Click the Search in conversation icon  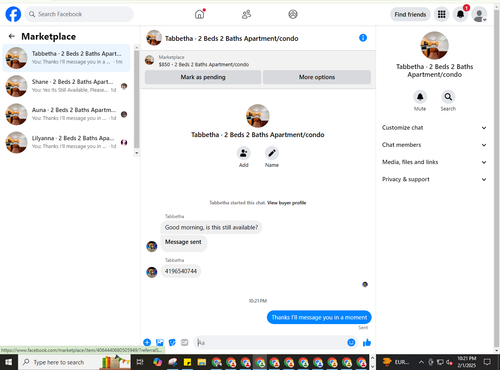coord(448,97)
